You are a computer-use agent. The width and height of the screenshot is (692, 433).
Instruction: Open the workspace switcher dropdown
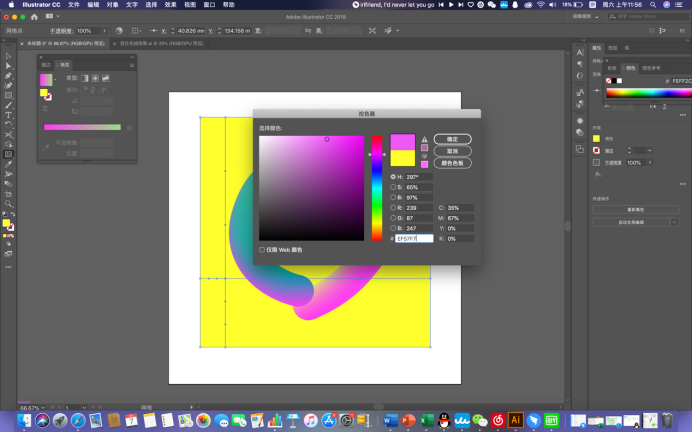point(586,17)
